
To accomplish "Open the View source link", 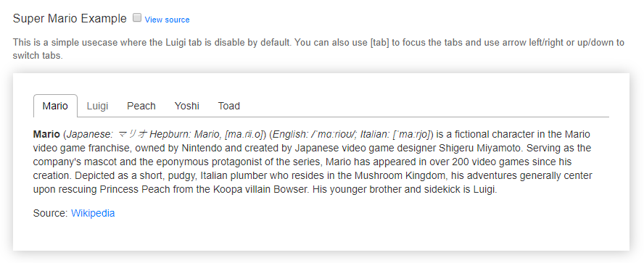I will tap(167, 20).
